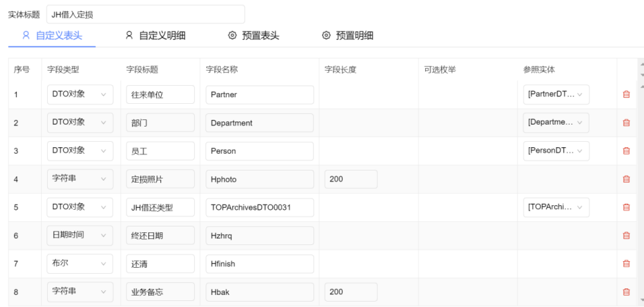The height and width of the screenshot is (307, 644).
Task: Open [PersonDT... reference entity dropdown
Action: coord(556,151)
